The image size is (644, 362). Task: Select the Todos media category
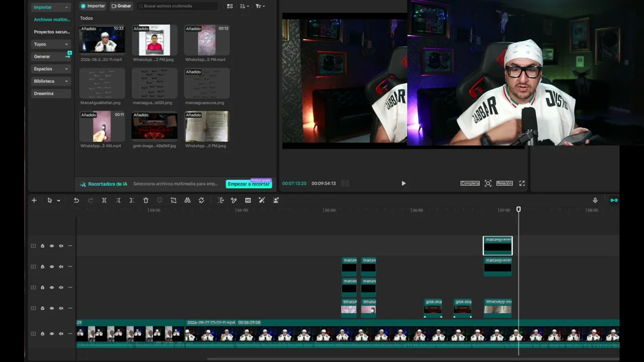[x=87, y=18]
